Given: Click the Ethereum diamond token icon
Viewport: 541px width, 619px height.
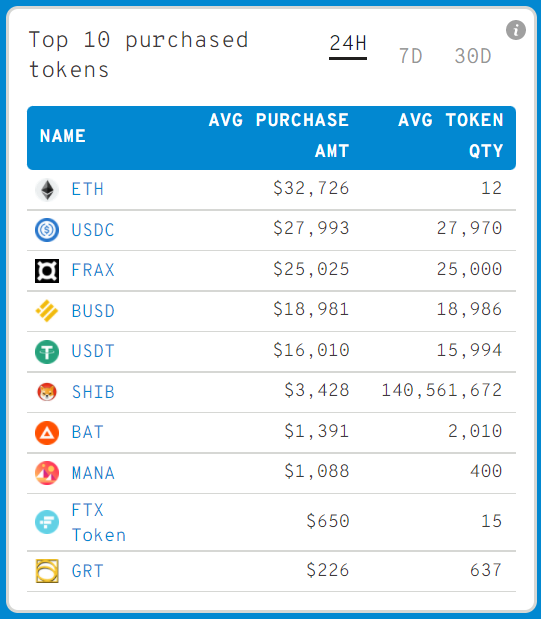Looking at the screenshot, I should [47, 190].
